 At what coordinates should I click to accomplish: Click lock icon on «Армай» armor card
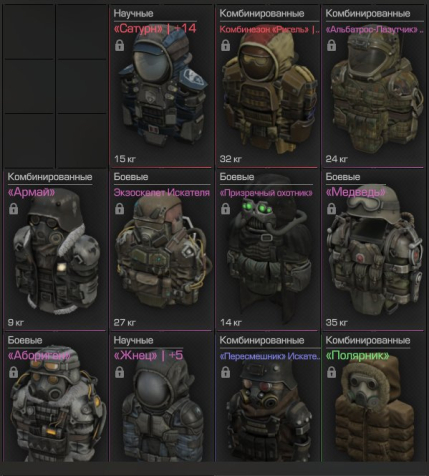pyautogui.click(x=13, y=209)
